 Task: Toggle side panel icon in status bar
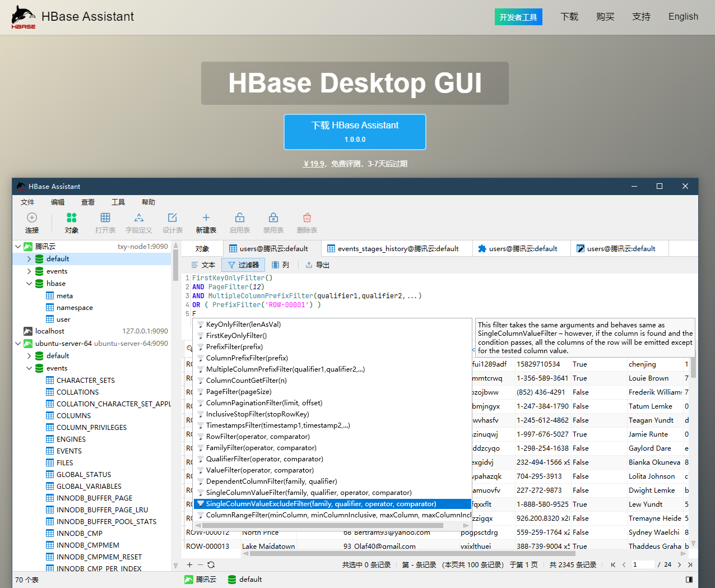pyautogui.click(x=689, y=580)
